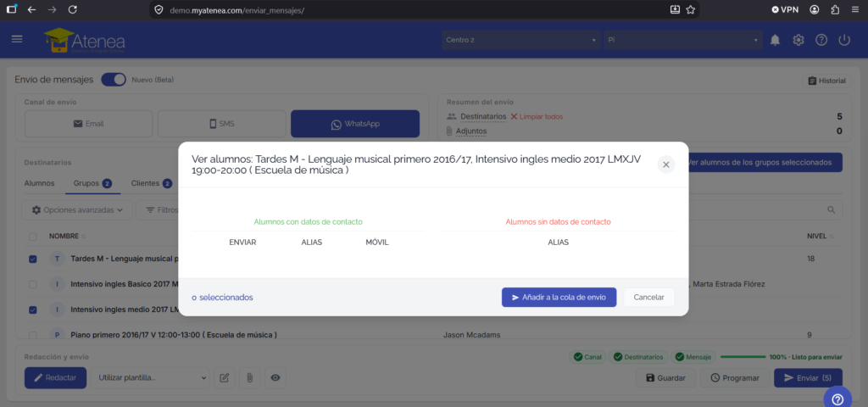Open the Pi dropdown in header
Screen dimensions: 868x407
click(683, 40)
